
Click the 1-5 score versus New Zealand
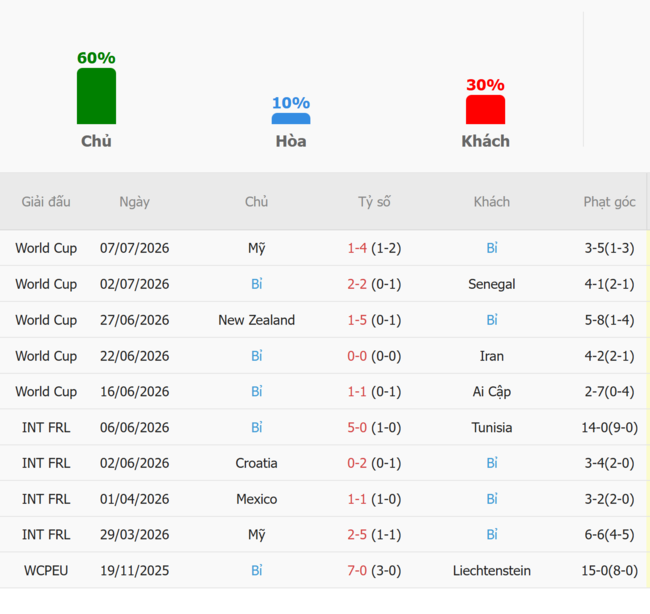357,320
